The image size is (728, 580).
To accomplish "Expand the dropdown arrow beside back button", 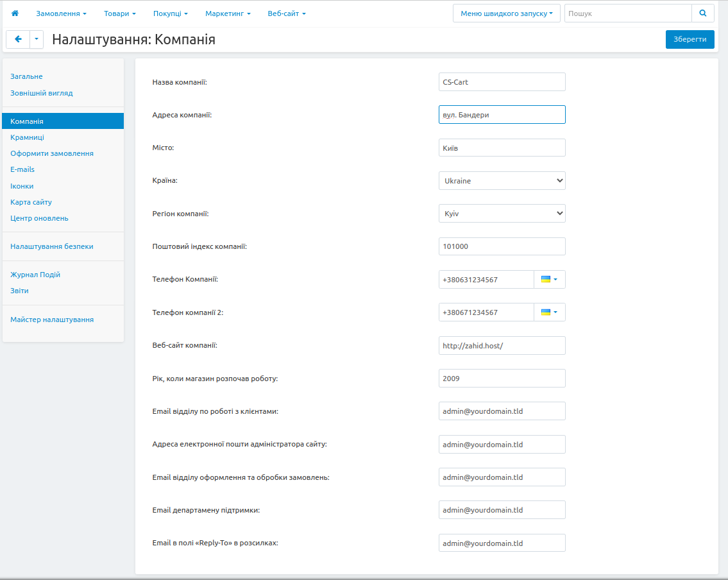I will (x=37, y=40).
